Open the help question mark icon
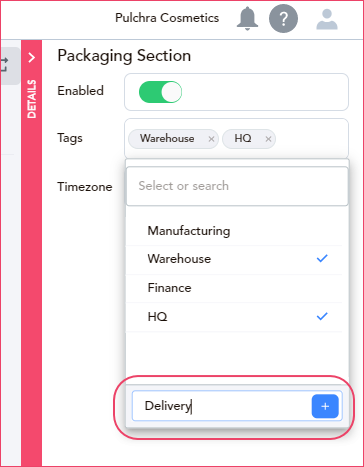364x467 pixels. tap(283, 19)
